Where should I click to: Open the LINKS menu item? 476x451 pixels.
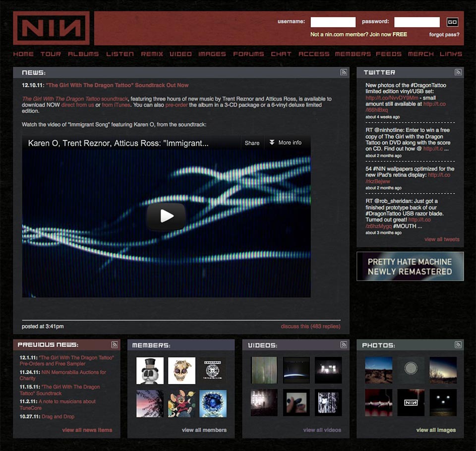(451, 54)
